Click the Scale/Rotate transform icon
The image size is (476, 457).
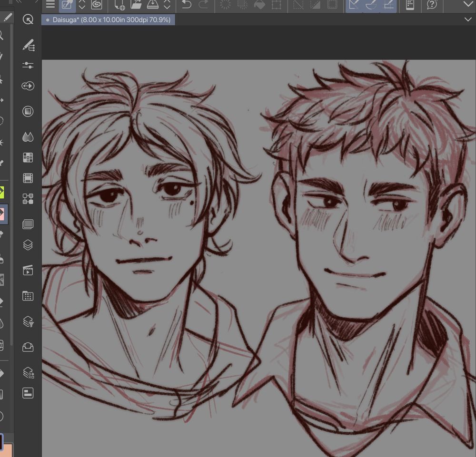tap(276, 5)
